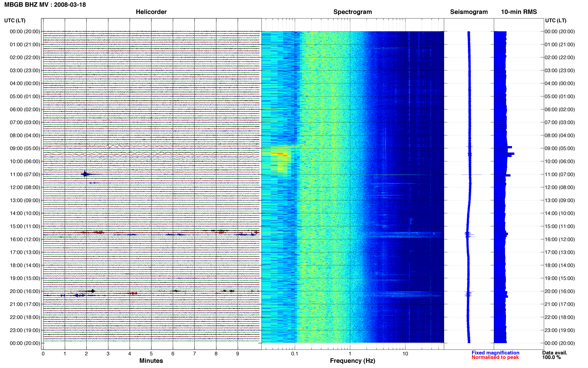588x368 pixels.
Task: Click the 'Minutes' axis label
Action: point(151,361)
